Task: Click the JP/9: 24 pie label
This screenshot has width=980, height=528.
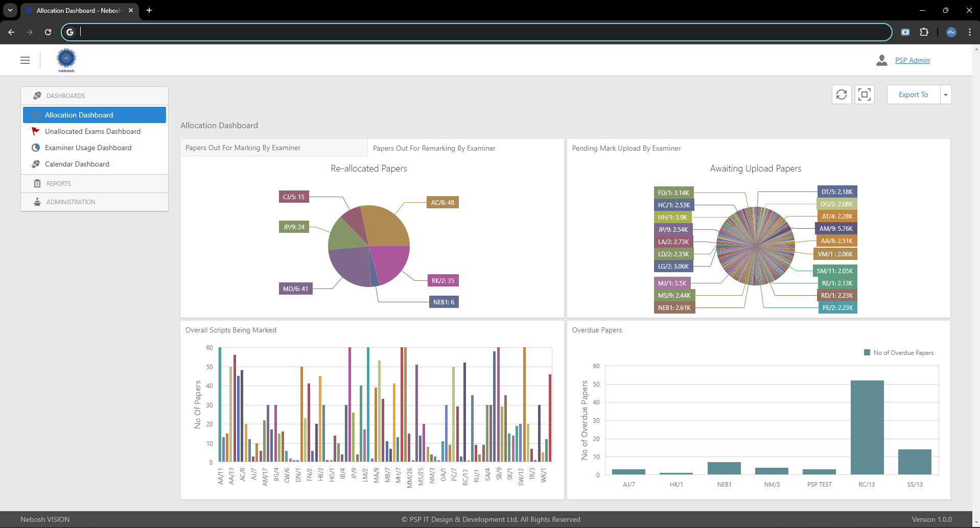Action: [x=294, y=227]
